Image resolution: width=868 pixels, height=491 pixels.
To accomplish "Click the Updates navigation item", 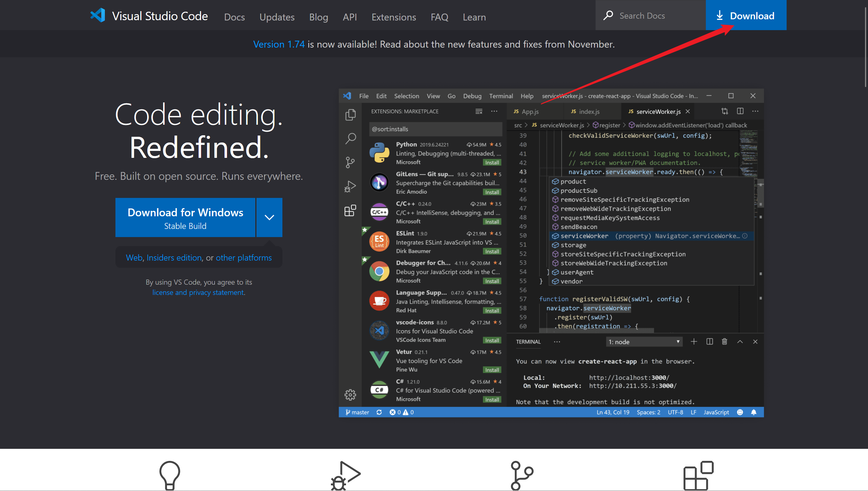I will click(x=277, y=17).
